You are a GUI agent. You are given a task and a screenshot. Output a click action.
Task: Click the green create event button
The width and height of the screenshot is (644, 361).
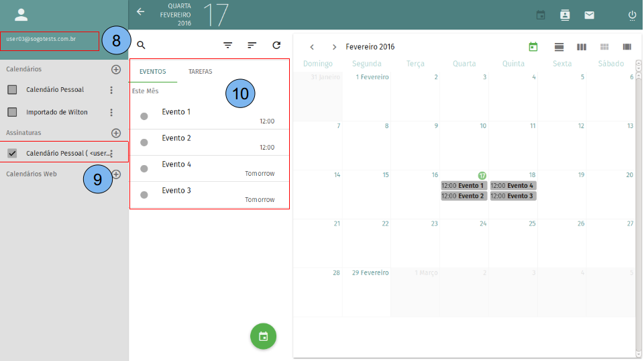(x=263, y=336)
